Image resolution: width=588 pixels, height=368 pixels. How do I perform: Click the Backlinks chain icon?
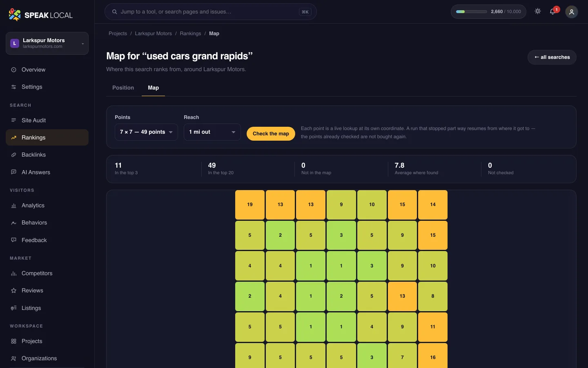pyautogui.click(x=13, y=155)
